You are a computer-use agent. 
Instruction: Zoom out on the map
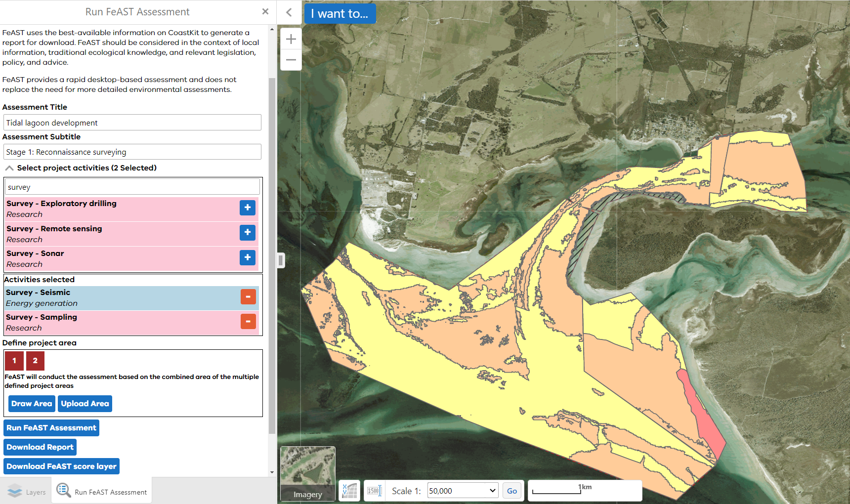pyautogui.click(x=291, y=60)
